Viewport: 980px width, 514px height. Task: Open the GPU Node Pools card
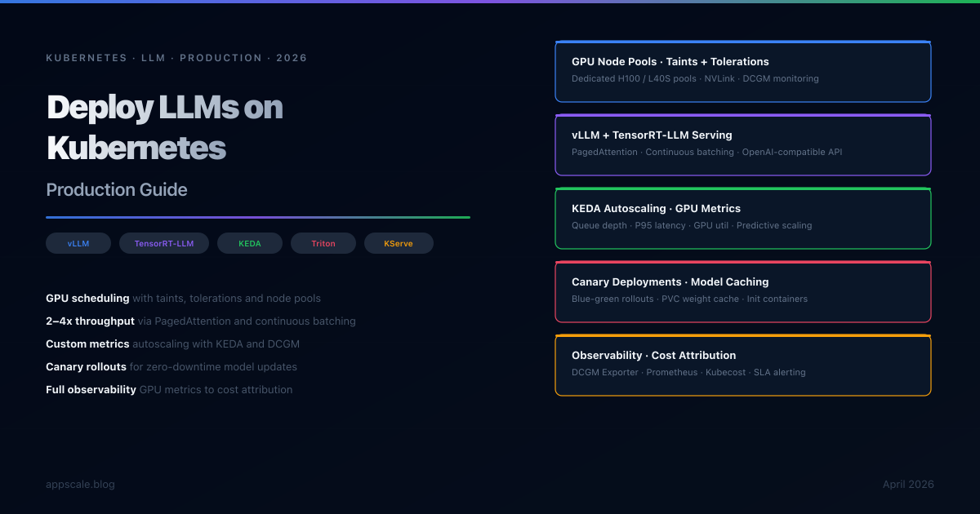click(742, 72)
